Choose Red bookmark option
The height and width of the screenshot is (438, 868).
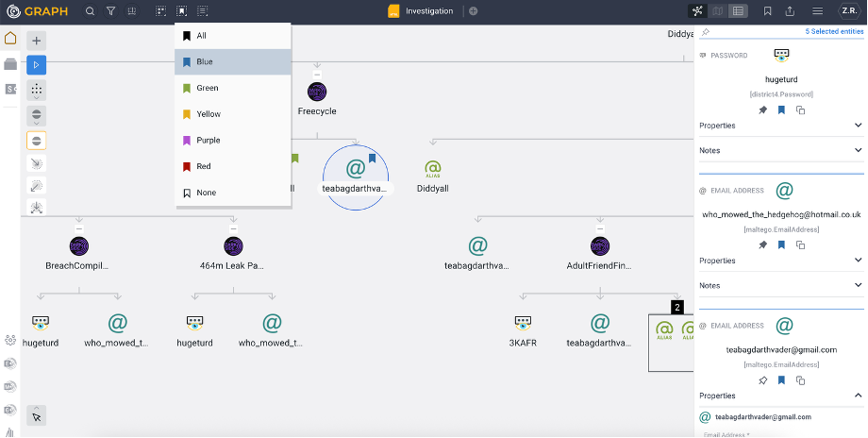[233, 166]
